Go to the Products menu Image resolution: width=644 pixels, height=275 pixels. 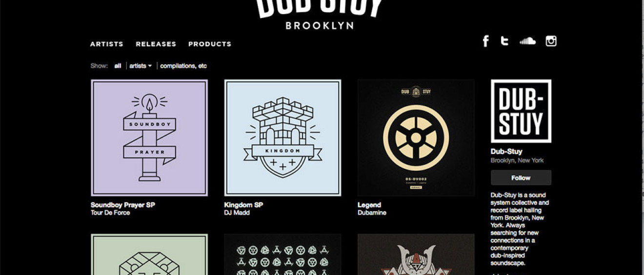210,44
